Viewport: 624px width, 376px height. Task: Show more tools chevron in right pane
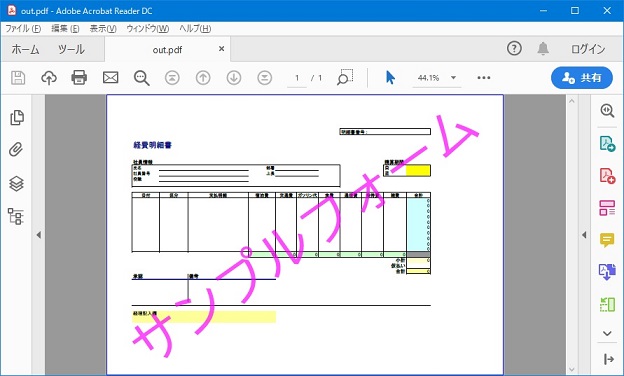click(x=607, y=333)
